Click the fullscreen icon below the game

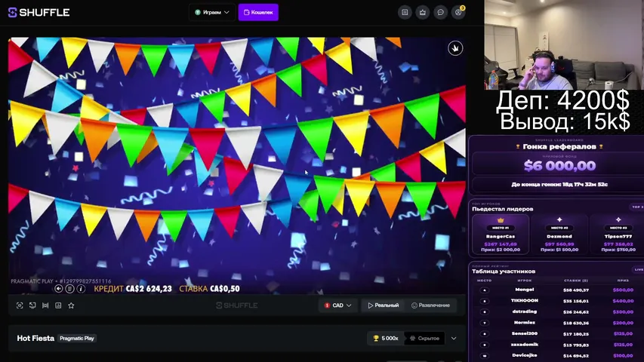(20, 305)
